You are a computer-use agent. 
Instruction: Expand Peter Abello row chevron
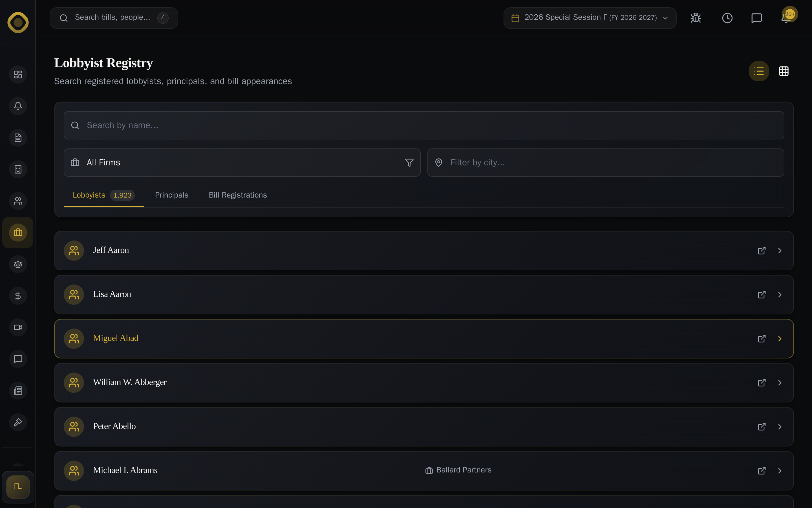tap(780, 427)
